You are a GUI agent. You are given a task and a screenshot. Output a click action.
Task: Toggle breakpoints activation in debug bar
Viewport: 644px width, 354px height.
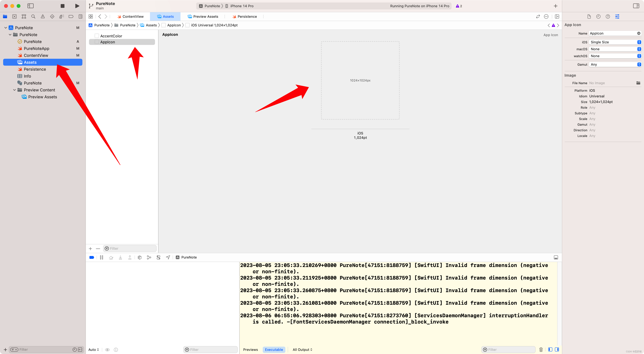coord(92,257)
